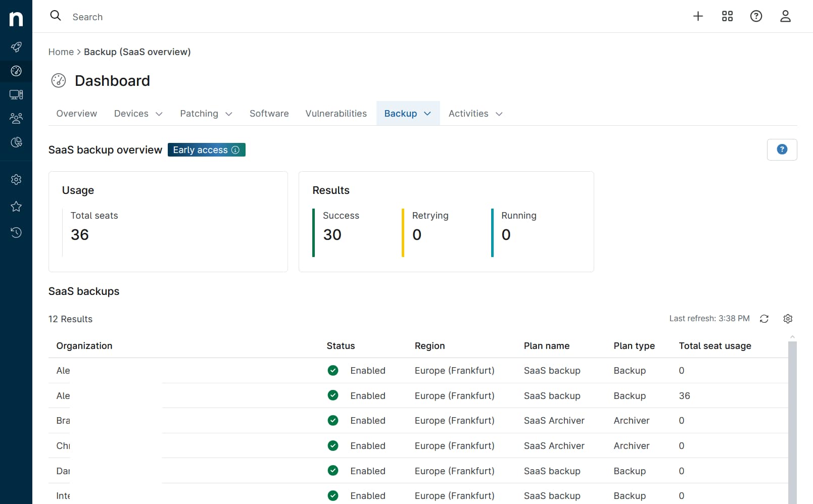
Task: Click the blue help question button
Action: pyautogui.click(x=782, y=149)
